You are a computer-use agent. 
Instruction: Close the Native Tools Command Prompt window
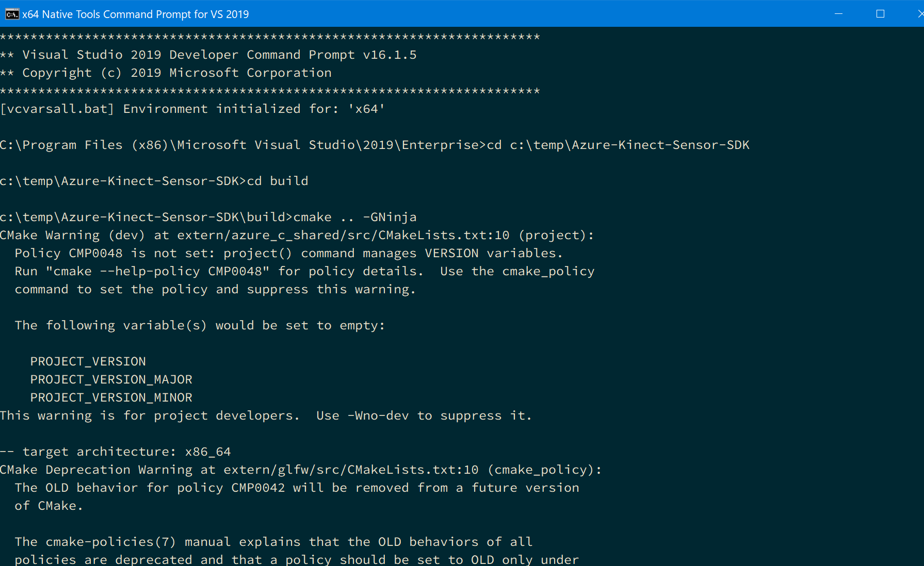(x=920, y=14)
